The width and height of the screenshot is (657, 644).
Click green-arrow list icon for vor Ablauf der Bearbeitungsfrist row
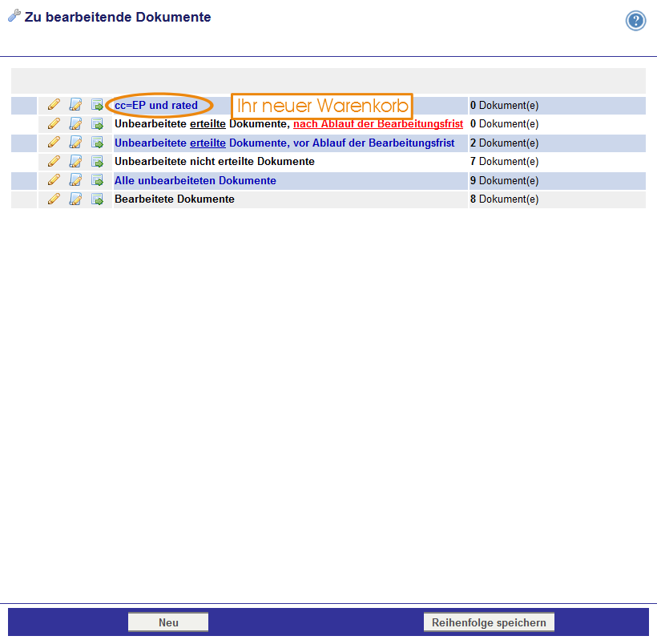click(97, 142)
